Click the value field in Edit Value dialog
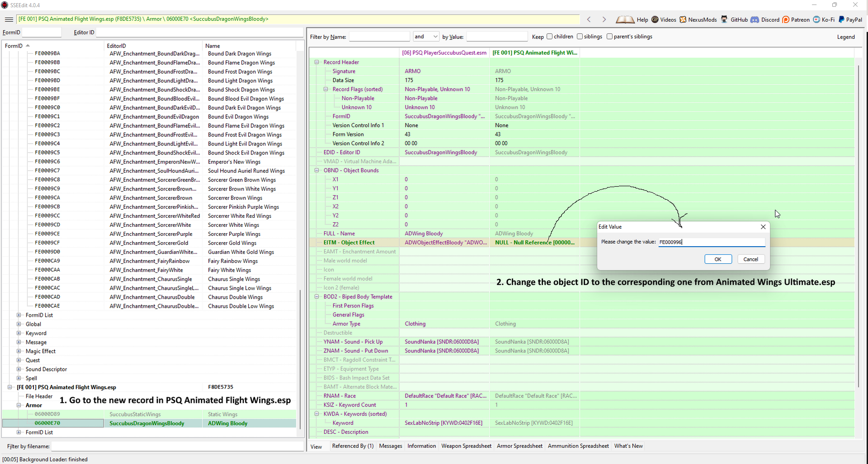The image size is (868, 464). (x=712, y=242)
